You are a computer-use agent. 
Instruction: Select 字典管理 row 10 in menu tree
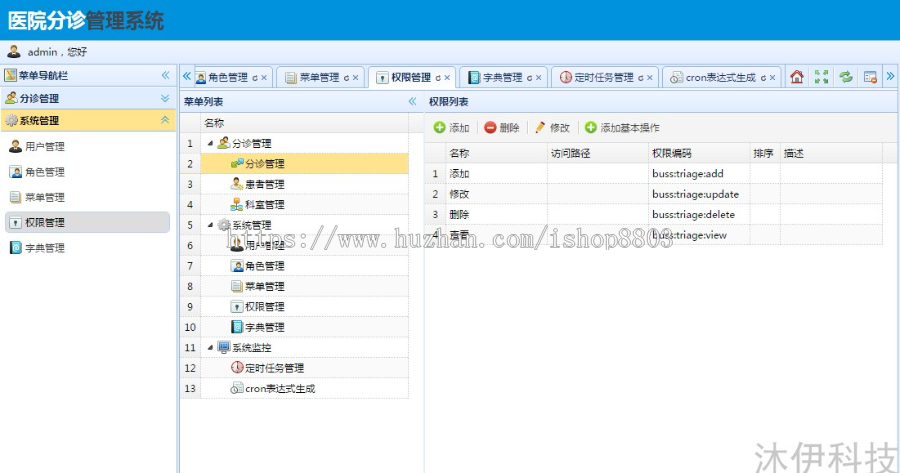[304, 327]
